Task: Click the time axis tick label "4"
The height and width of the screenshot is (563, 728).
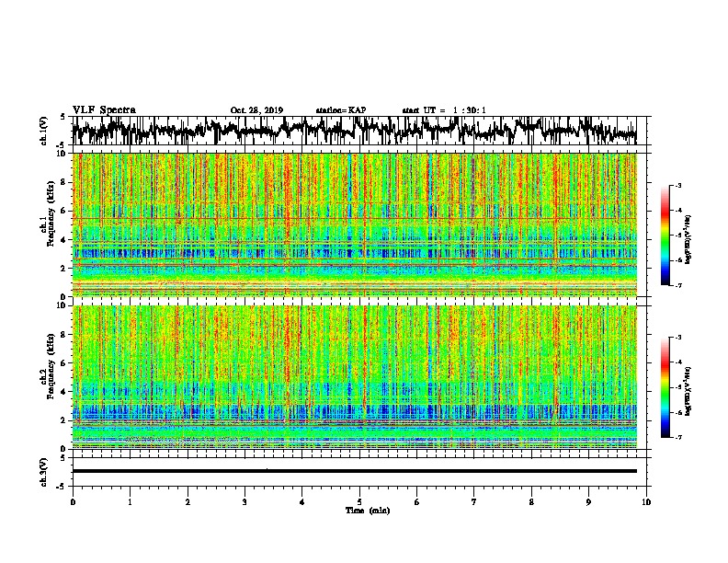Action: pyautogui.click(x=302, y=502)
